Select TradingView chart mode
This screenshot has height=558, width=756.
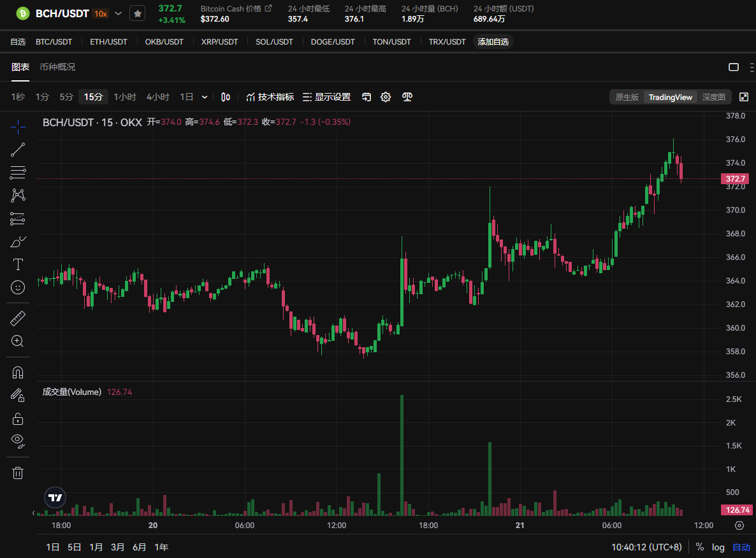670,97
